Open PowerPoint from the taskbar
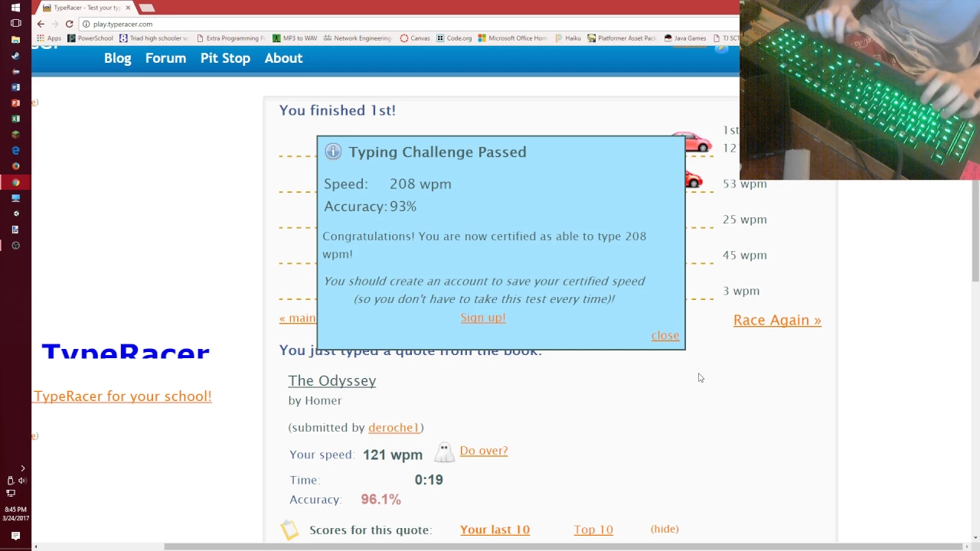The width and height of the screenshot is (980, 551). tap(15, 103)
